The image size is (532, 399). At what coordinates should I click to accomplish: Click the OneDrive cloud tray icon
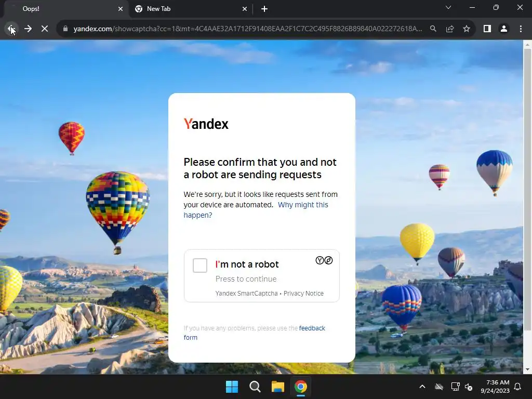439,387
